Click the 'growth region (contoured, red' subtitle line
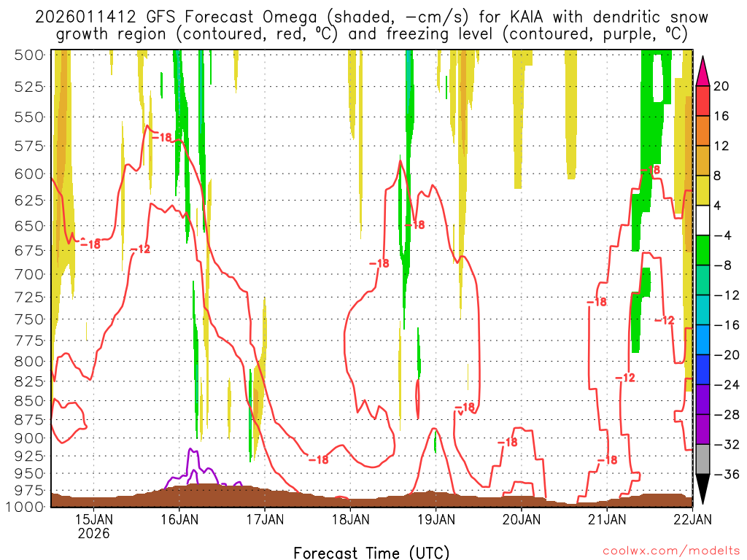The width and height of the screenshot is (747, 560). [x=371, y=34]
